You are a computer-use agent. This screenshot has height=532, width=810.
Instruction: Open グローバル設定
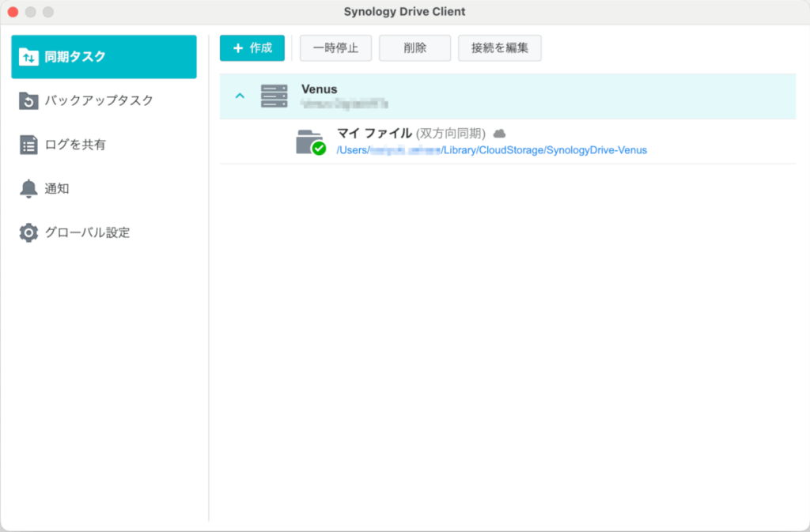coord(104,232)
